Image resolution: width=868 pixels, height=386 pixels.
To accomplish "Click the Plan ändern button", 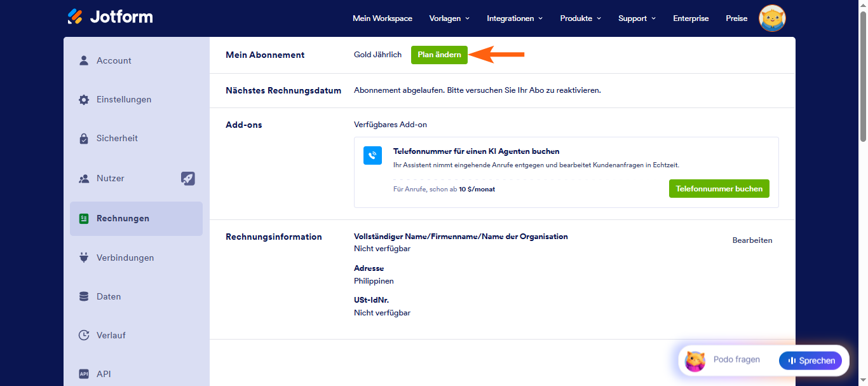I will [x=439, y=55].
